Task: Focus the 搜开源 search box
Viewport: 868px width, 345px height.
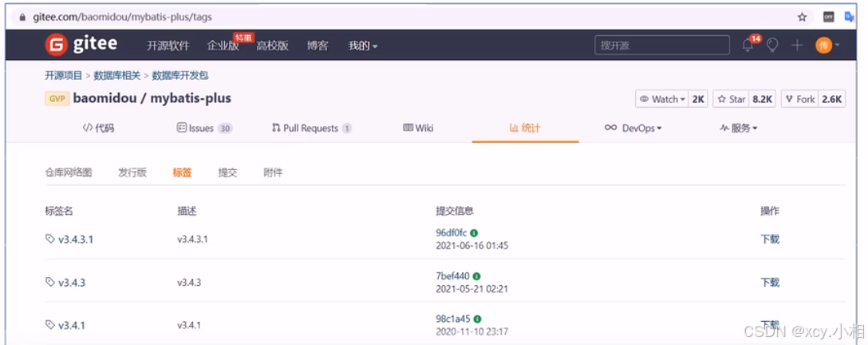Action: (662, 46)
